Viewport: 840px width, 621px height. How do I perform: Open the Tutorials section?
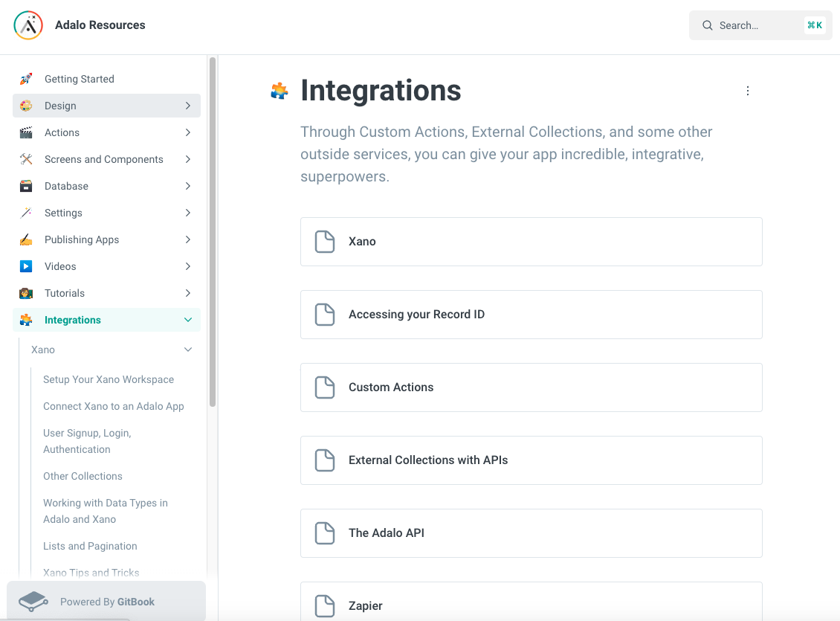pos(106,293)
